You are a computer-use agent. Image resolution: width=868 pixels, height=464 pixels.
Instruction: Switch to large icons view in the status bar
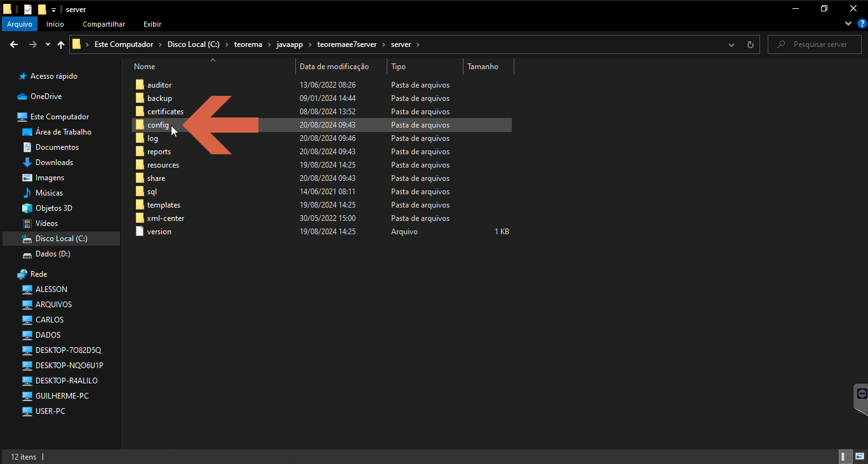[859, 456]
